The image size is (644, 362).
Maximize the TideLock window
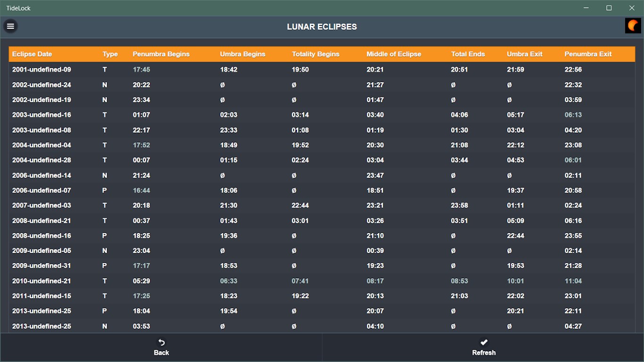coord(609,8)
